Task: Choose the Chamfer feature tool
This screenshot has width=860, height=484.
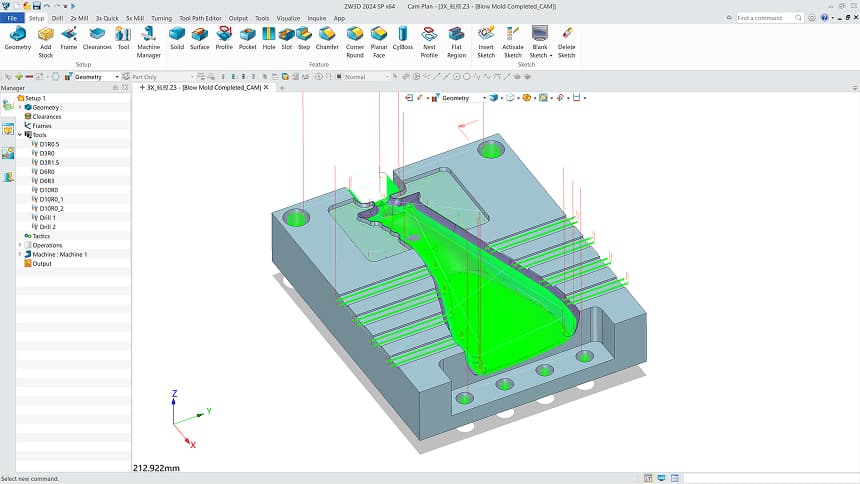Action: pyautogui.click(x=327, y=38)
